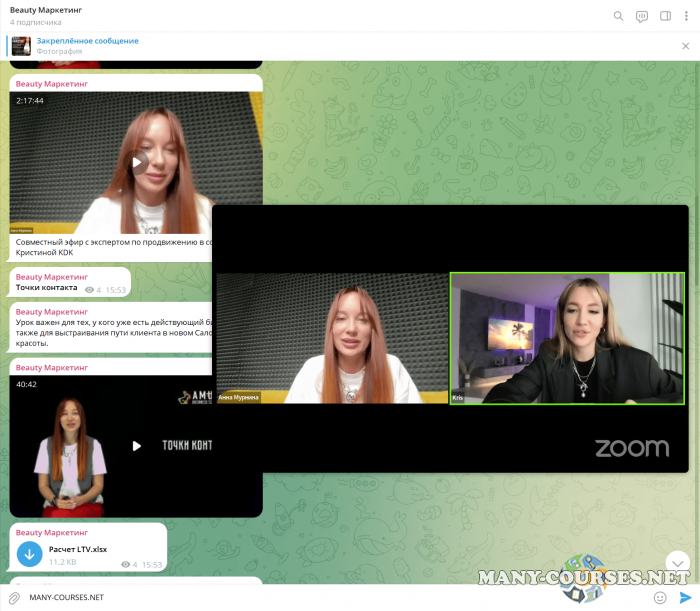Send the message with the arrow icon
Viewport: 700px width, 611px height.
[686, 597]
